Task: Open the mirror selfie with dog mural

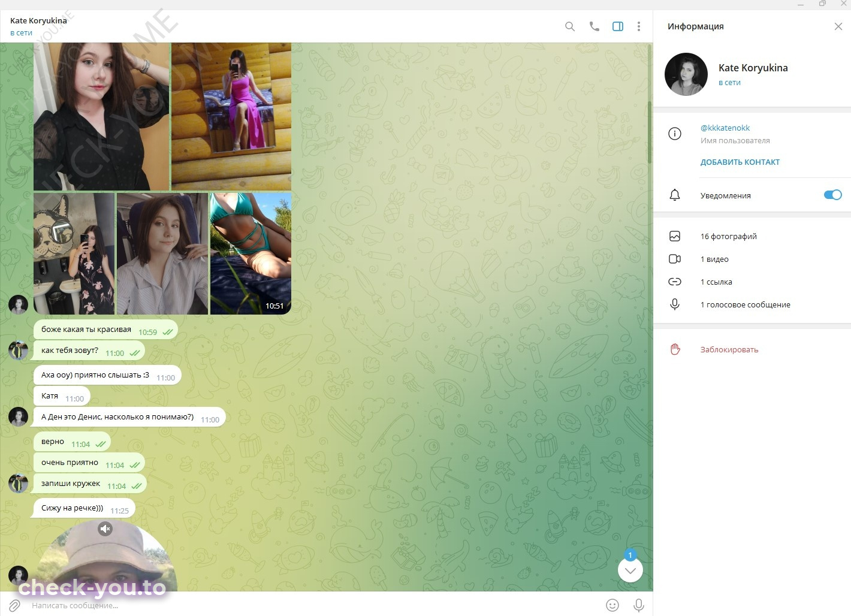Action: click(x=74, y=253)
